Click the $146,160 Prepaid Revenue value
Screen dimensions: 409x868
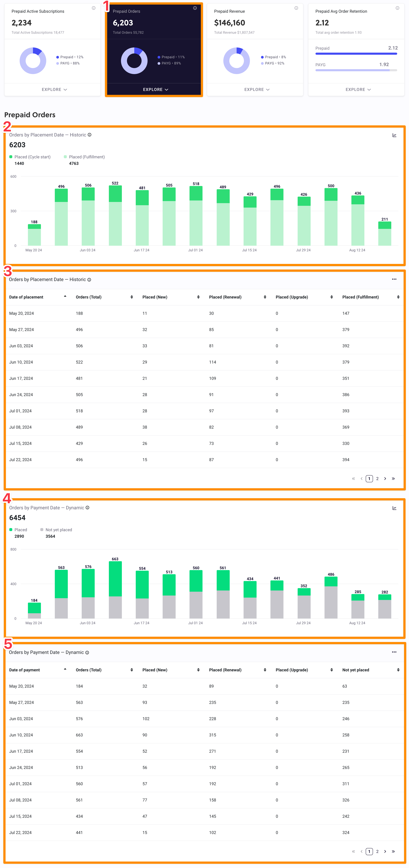click(230, 23)
